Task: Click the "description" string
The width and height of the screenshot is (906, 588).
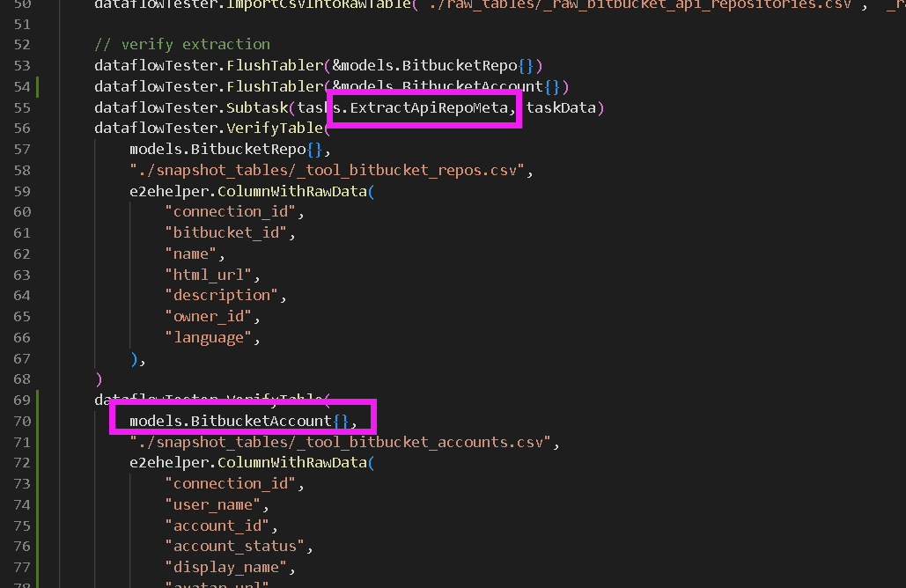Action: coord(221,296)
